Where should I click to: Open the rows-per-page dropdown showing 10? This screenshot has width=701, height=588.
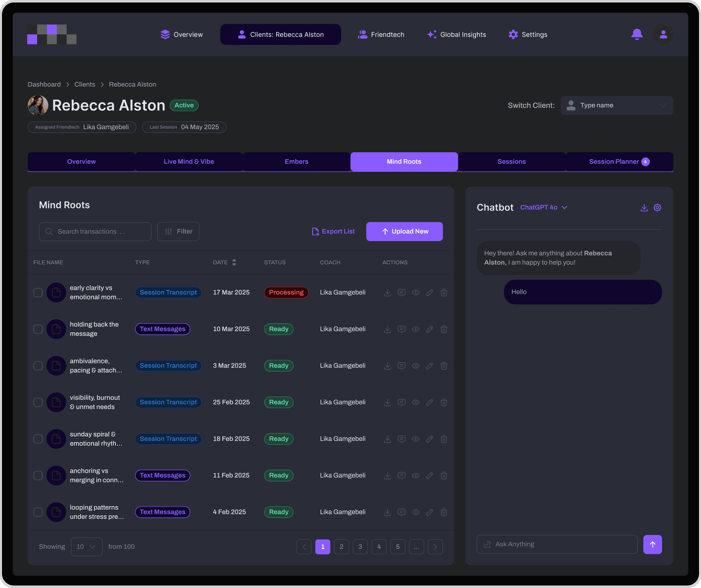[x=86, y=546]
